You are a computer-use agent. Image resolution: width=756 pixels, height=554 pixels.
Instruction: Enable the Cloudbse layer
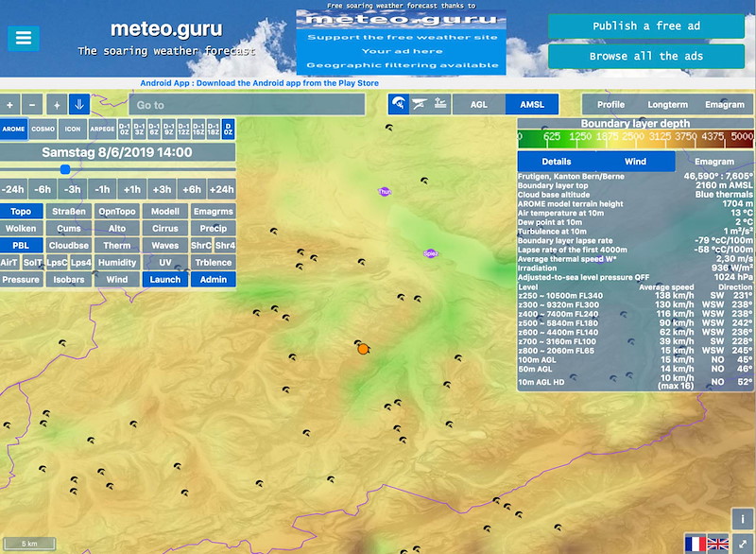(x=68, y=246)
